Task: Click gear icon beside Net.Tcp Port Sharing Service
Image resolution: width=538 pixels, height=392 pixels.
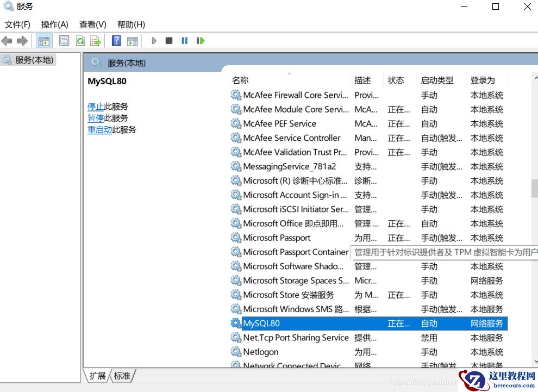Action: coord(236,338)
